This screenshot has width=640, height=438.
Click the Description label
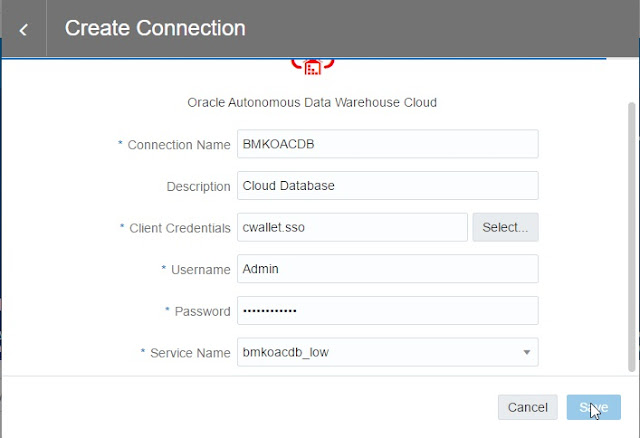pyautogui.click(x=198, y=187)
